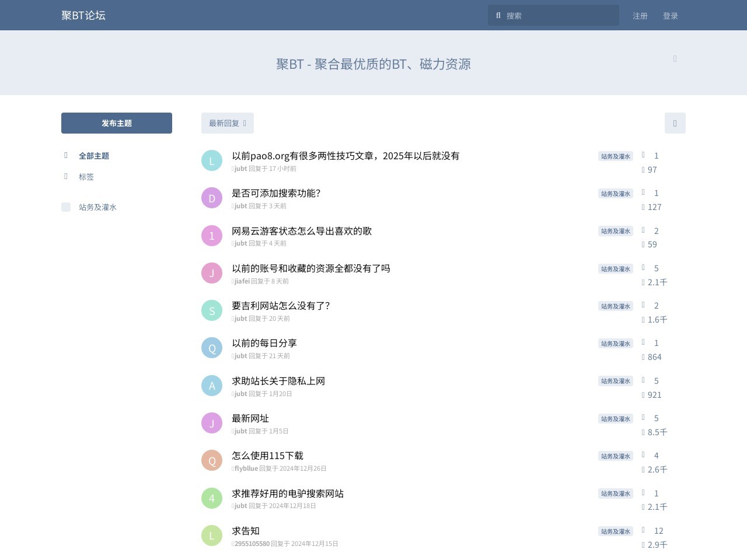Click view count 864 on 以前的每日分享 topic
747x560 pixels.
pos(652,357)
